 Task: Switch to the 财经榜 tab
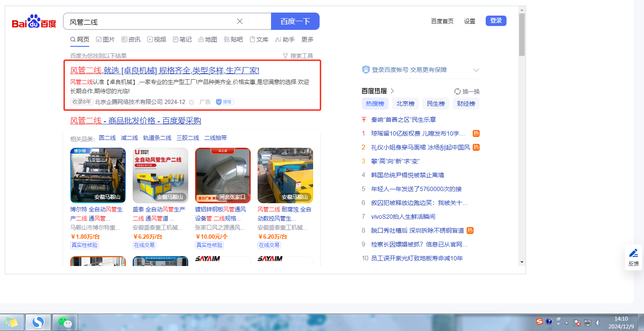click(x=466, y=104)
